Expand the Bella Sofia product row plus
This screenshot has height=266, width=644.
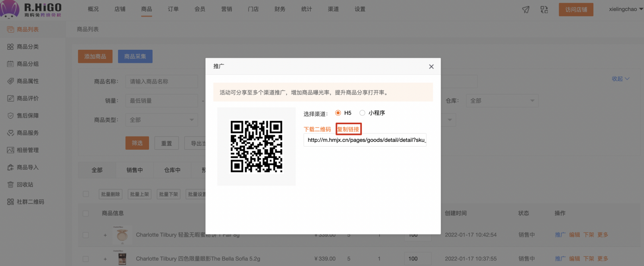point(105,259)
